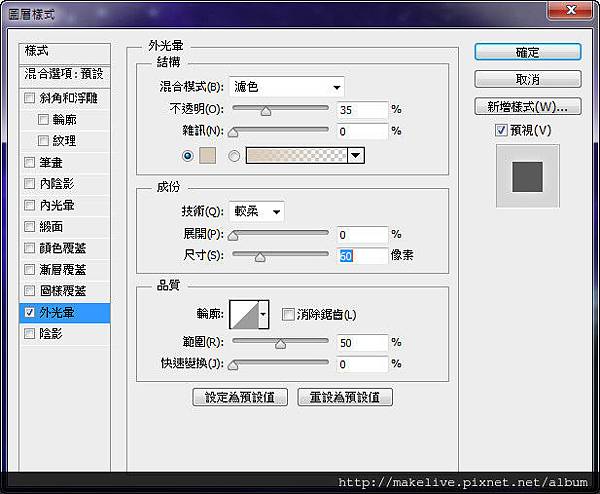Enable the 顏色覆蓋 checkbox
This screenshot has height=494, width=600.
point(29,248)
